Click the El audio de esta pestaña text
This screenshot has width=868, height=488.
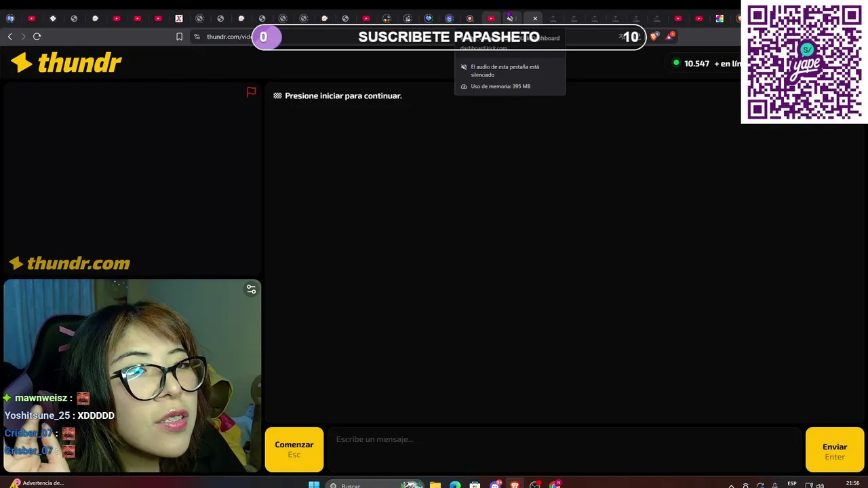pyautogui.click(x=505, y=70)
